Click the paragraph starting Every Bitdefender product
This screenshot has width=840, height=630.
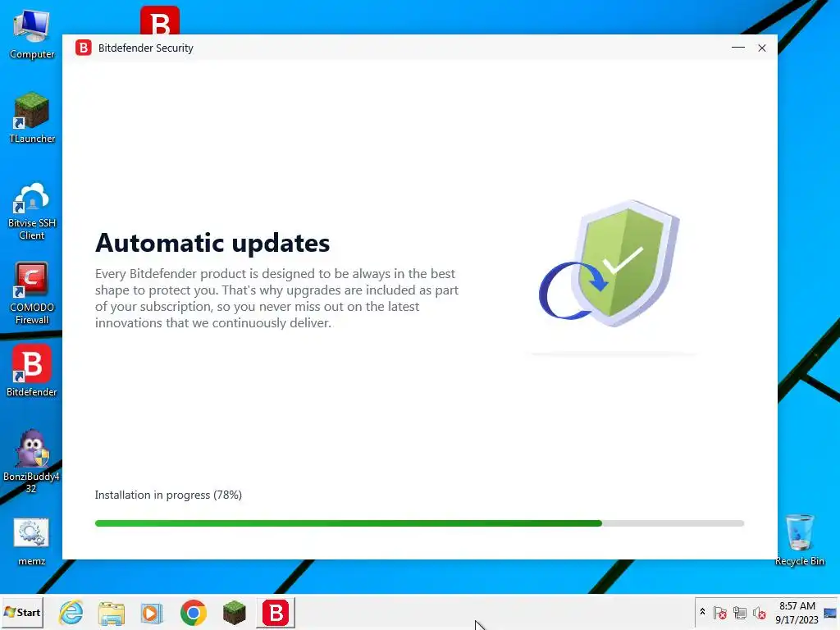click(277, 299)
